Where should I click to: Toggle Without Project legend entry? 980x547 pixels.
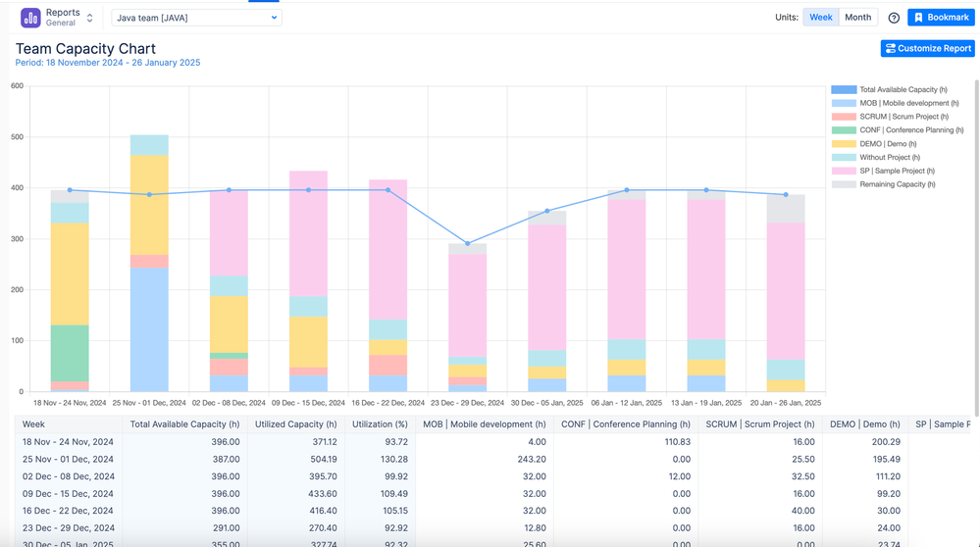pyautogui.click(x=876, y=158)
